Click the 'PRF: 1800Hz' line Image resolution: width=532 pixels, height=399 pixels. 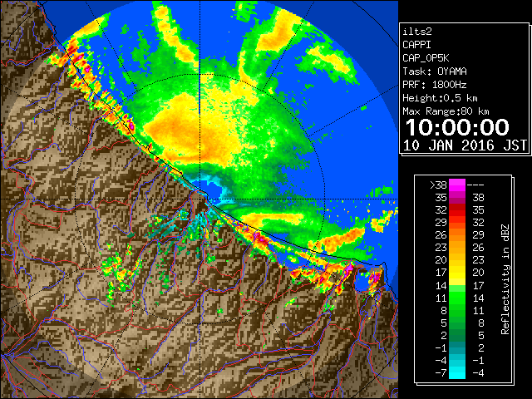click(435, 85)
